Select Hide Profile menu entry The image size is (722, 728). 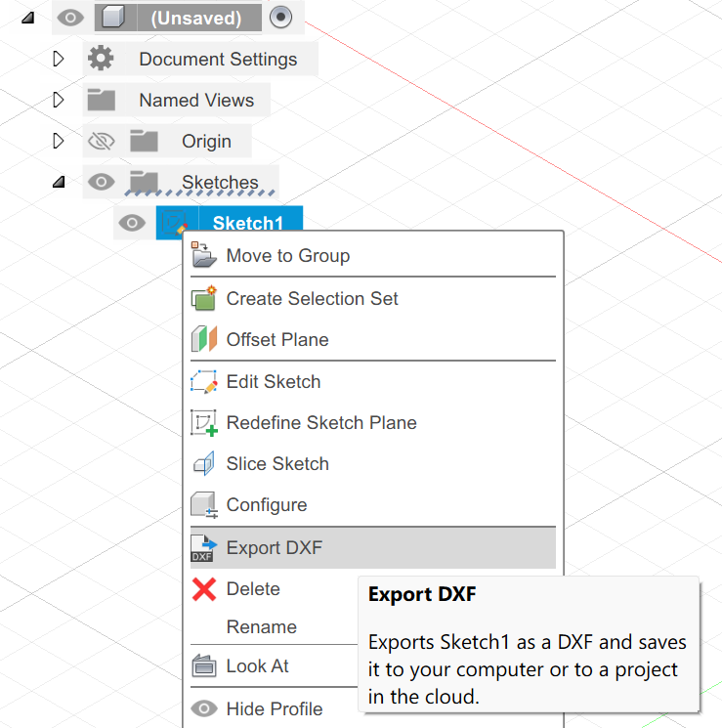coord(275,709)
